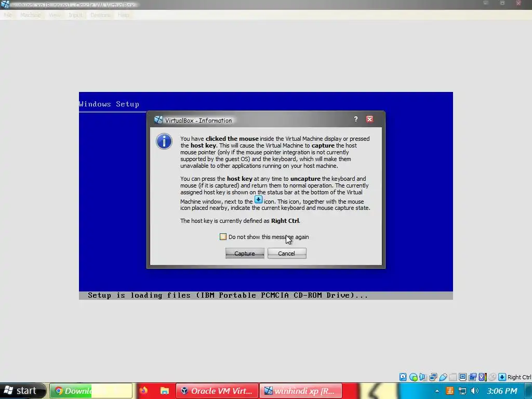Tick Do not show this message again

tap(223, 237)
